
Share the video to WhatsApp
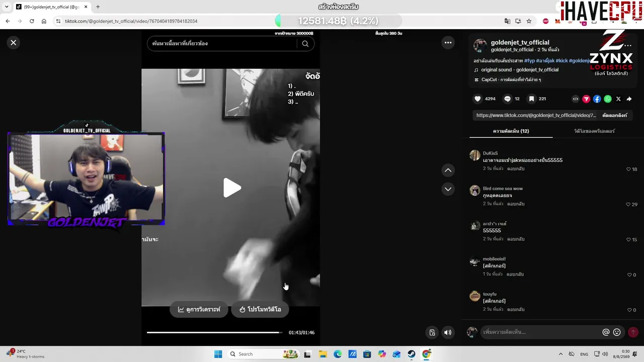[x=608, y=99]
